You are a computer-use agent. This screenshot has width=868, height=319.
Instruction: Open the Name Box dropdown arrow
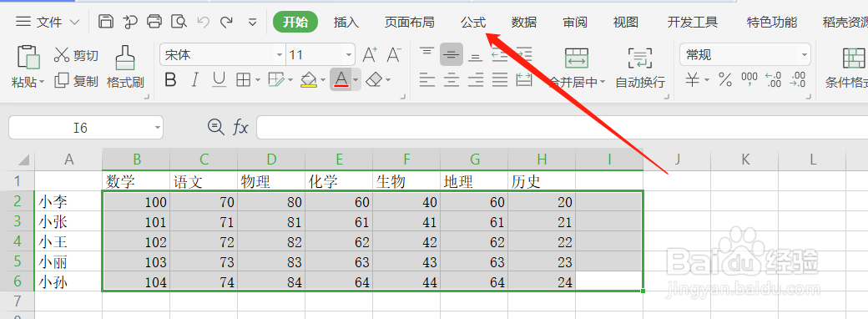[x=158, y=128]
